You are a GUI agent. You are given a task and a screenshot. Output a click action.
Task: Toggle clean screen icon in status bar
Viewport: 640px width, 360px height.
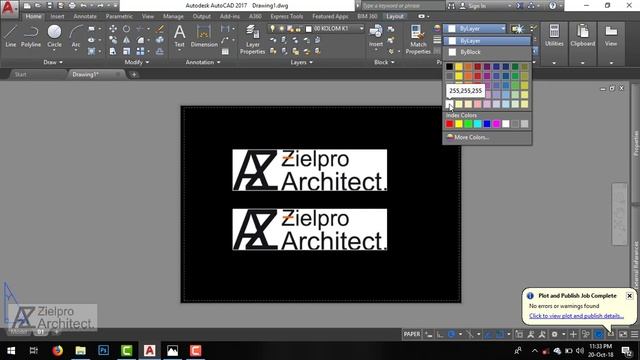[623, 334]
